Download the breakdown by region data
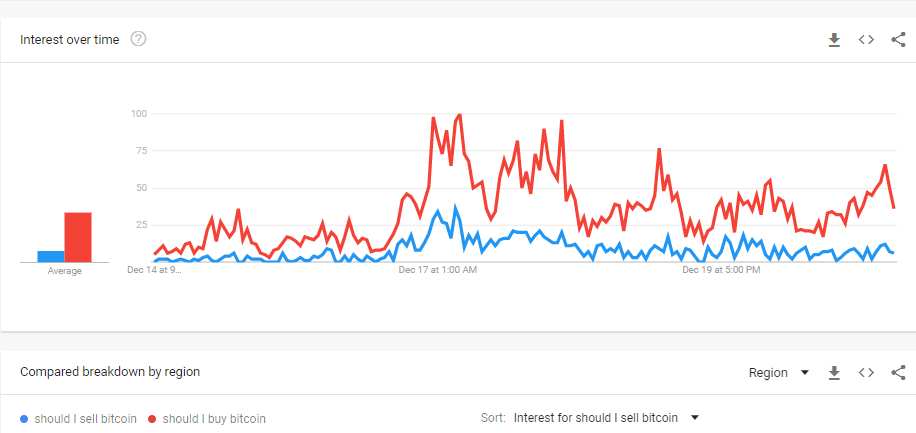The image size is (916, 433). (x=834, y=373)
